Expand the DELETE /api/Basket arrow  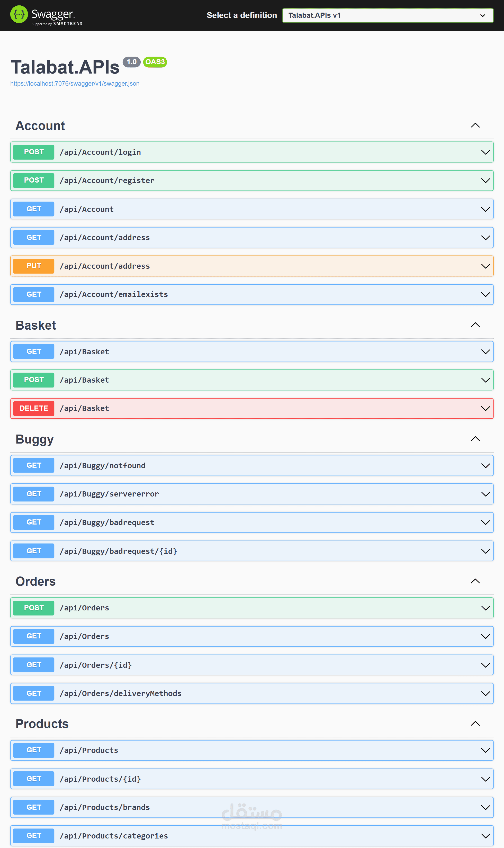coord(485,408)
